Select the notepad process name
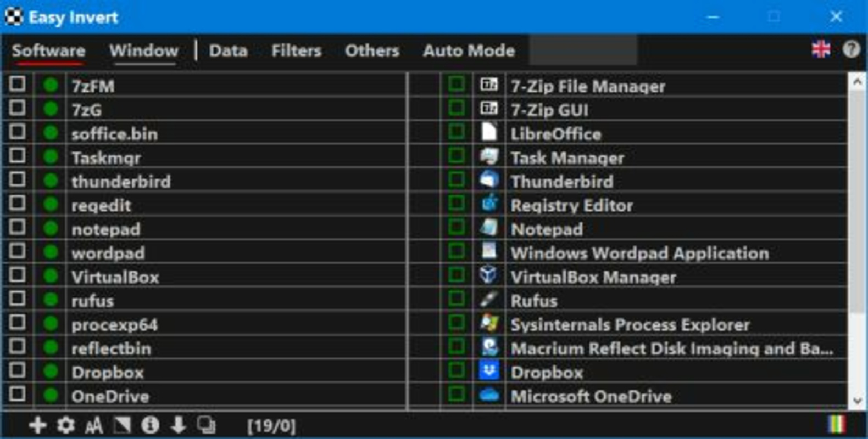The image size is (868, 439). [x=105, y=229]
